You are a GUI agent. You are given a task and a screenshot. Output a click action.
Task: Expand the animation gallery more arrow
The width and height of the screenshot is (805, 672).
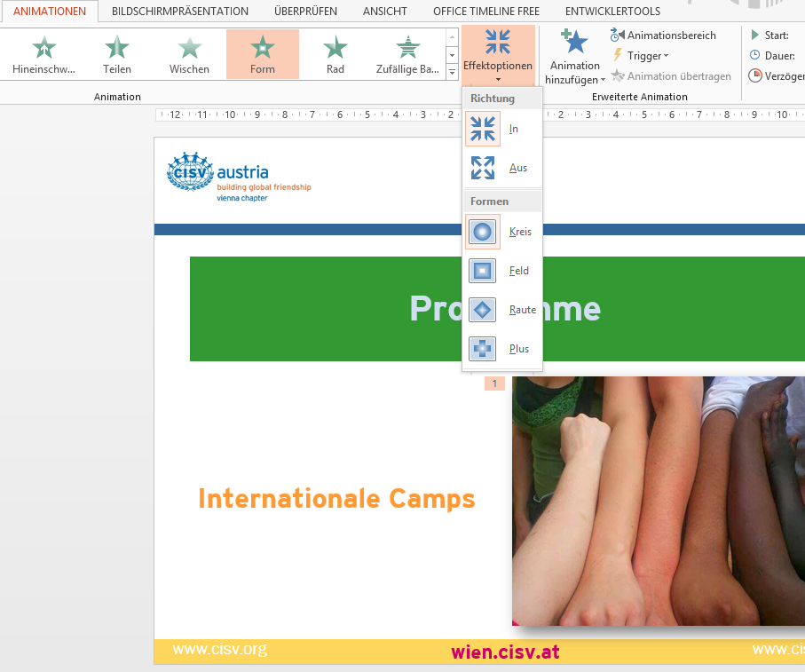click(x=452, y=72)
